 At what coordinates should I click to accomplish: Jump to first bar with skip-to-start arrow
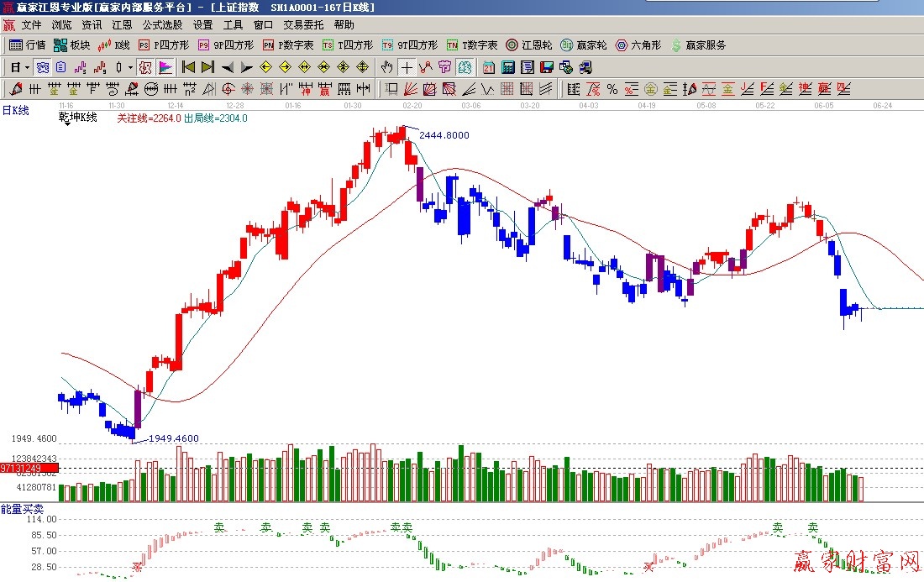pyautogui.click(x=188, y=67)
